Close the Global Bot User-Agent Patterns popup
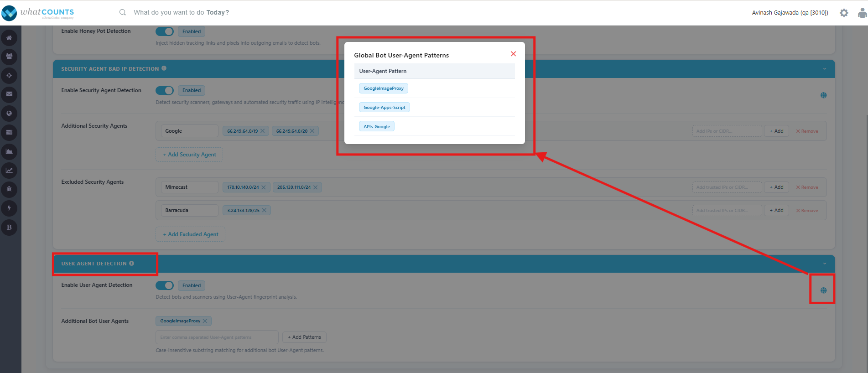This screenshot has width=868, height=373. (x=513, y=54)
